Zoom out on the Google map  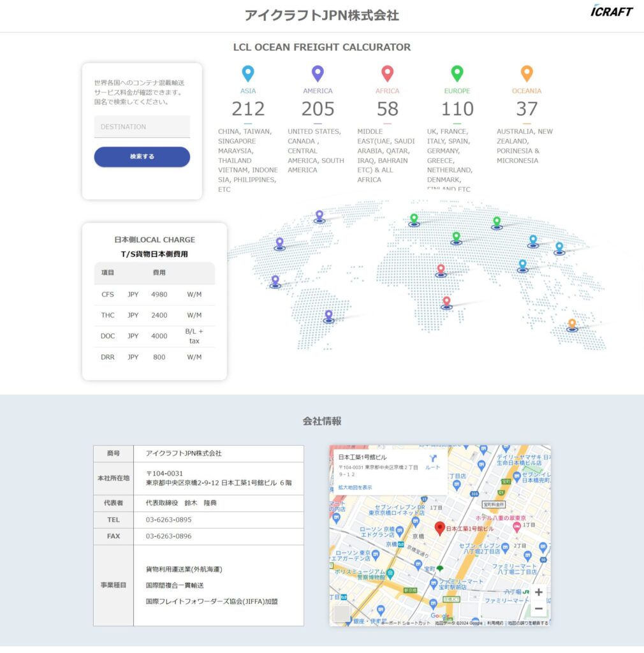538,608
